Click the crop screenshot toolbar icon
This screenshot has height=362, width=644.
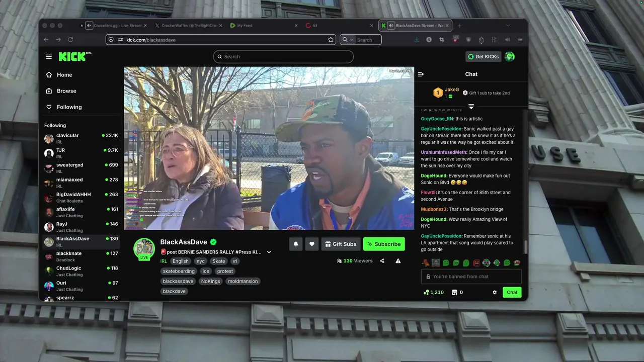(x=442, y=40)
